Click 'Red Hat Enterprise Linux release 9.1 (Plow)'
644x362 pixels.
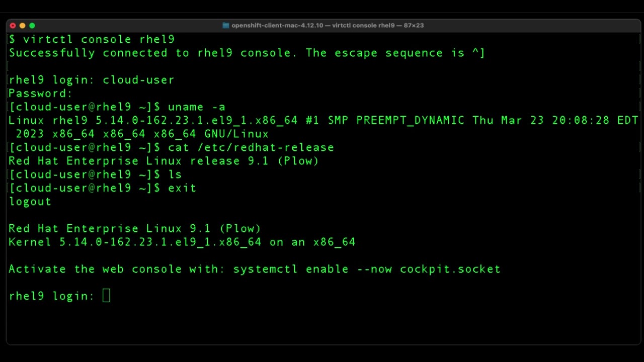(x=164, y=161)
